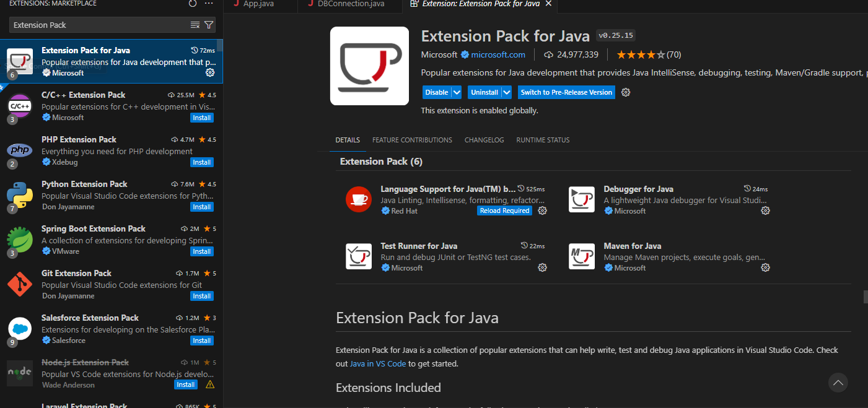Select the Maven for Java title
The height and width of the screenshot is (408, 868).
(x=633, y=246)
